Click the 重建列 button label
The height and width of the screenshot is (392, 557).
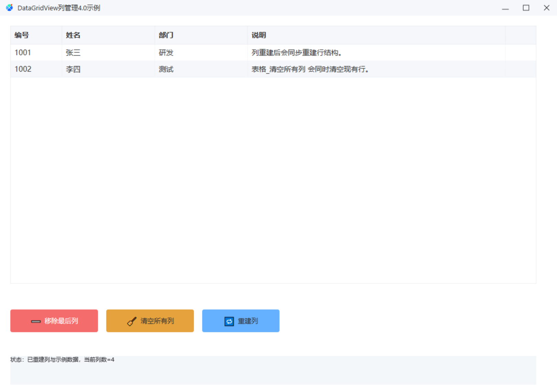[x=248, y=321]
